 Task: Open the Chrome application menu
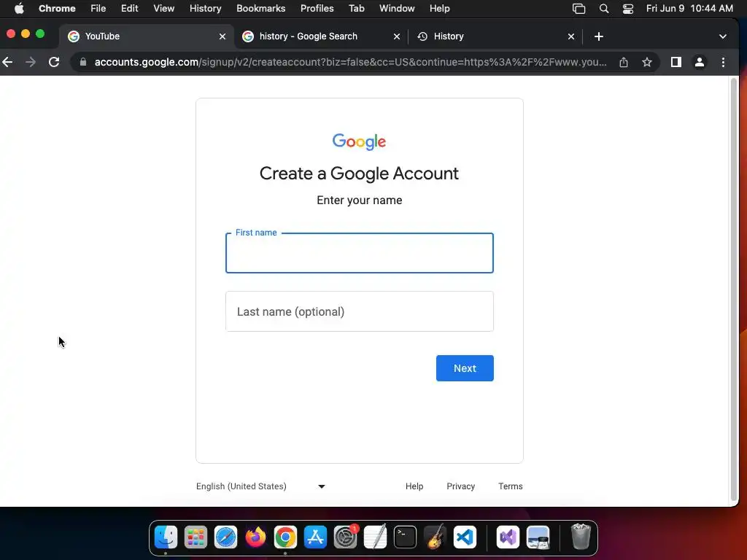57,8
